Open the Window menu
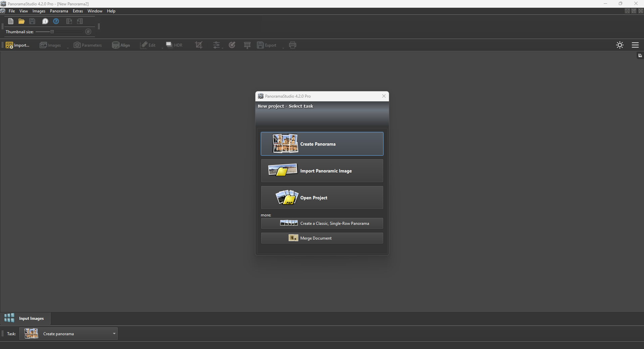644x349 pixels. 95,11
